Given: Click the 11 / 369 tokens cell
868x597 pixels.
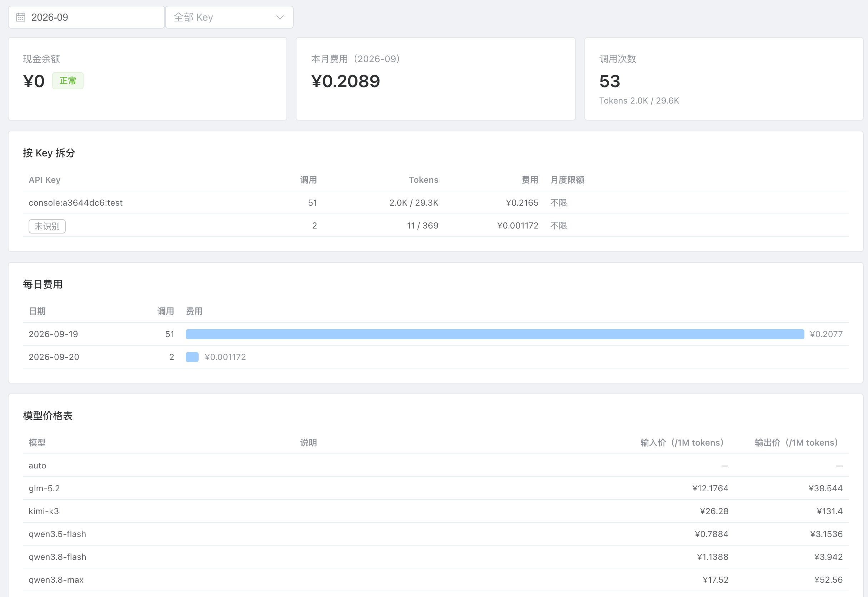Looking at the screenshot, I should tap(423, 226).
